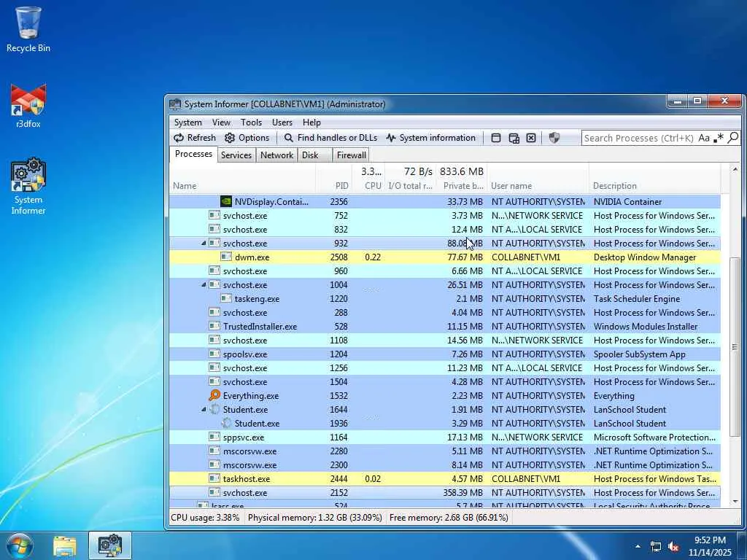Open the Help menu

tap(311, 122)
